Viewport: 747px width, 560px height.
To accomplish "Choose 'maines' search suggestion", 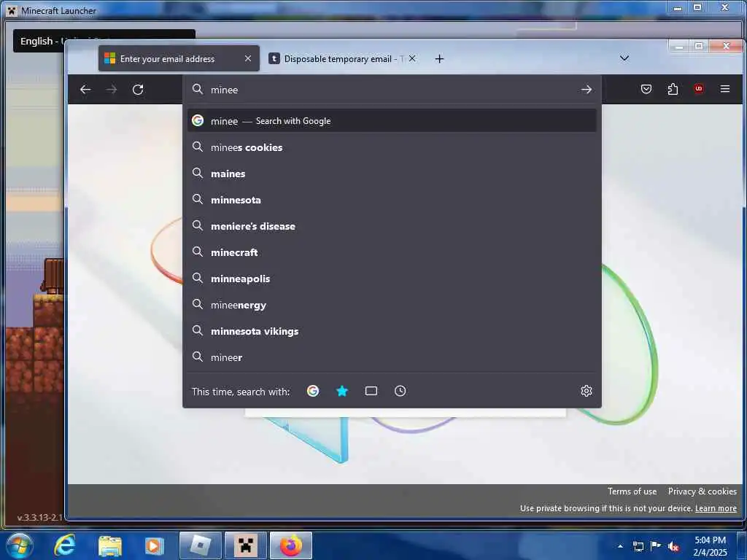I will (392, 174).
